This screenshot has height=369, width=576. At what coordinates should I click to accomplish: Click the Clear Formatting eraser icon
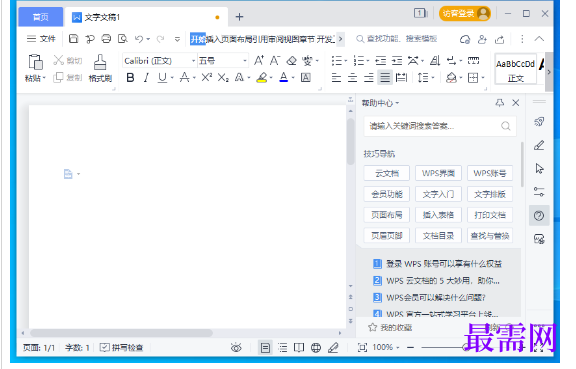pos(292,60)
